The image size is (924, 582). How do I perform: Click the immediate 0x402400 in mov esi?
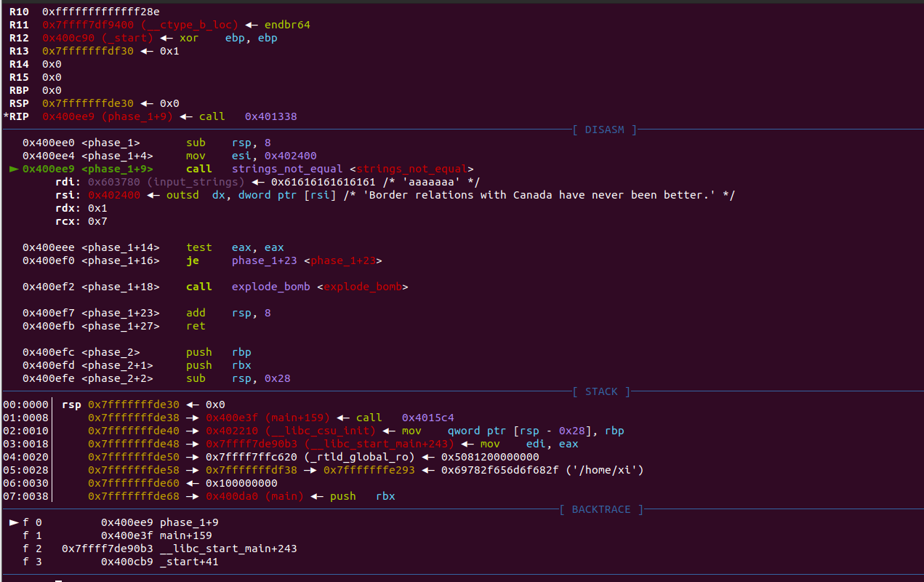click(291, 156)
